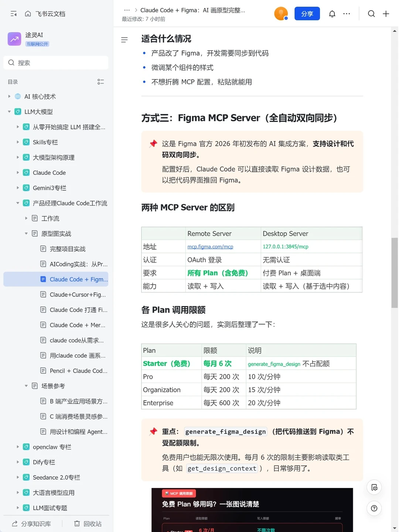Click the vertical scrollbar thumb
Screen dimensions: 399x532
pos(395,273)
